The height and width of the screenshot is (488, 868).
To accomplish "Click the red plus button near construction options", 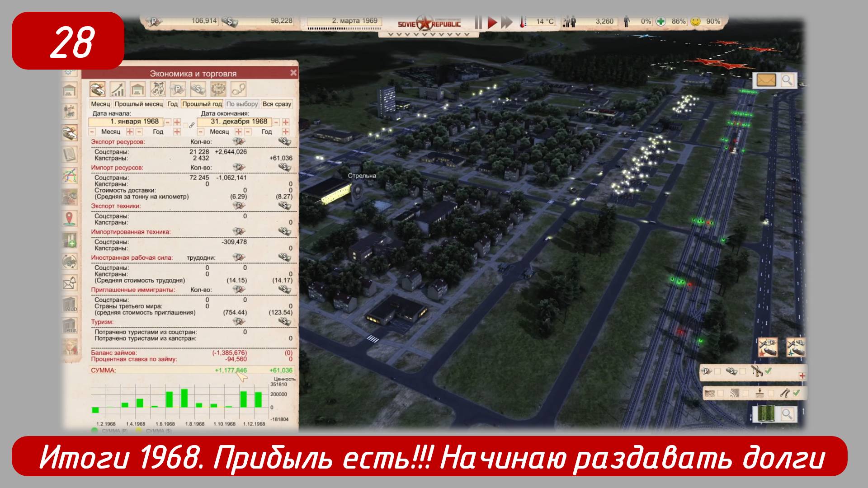I will click(802, 376).
